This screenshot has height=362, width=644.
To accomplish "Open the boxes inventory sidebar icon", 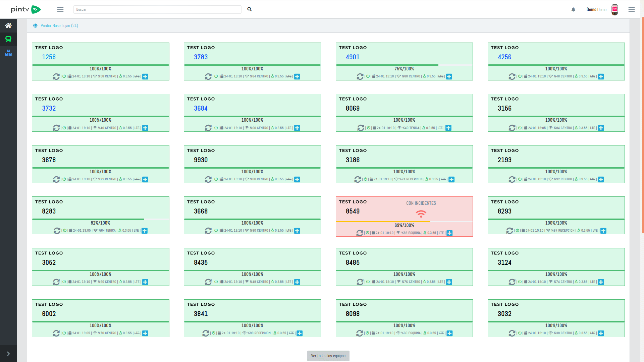I will click(8, 53).
